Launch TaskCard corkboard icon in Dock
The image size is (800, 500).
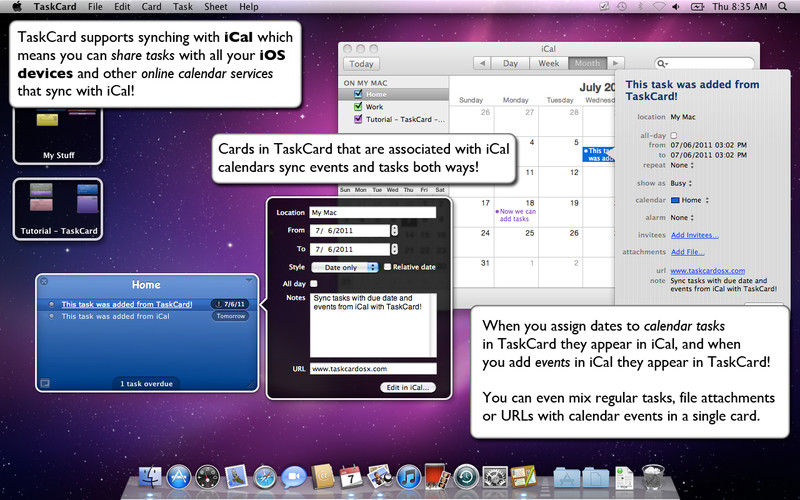523,477
